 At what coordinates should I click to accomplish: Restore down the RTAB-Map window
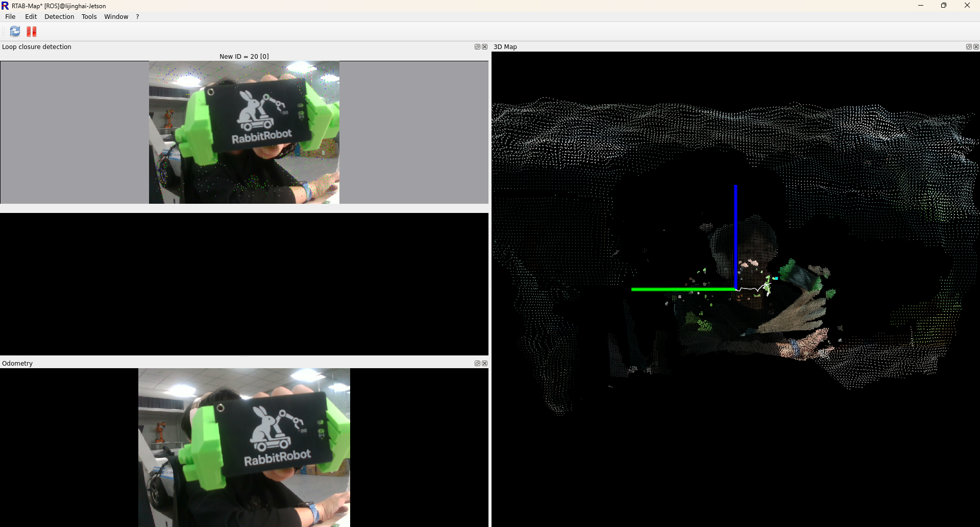[944, 6]
